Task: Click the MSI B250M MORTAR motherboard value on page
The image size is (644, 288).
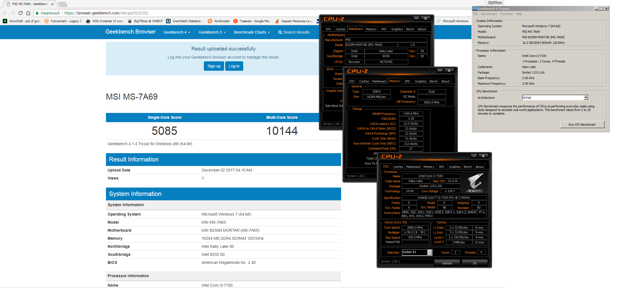Action: [230, 230]
